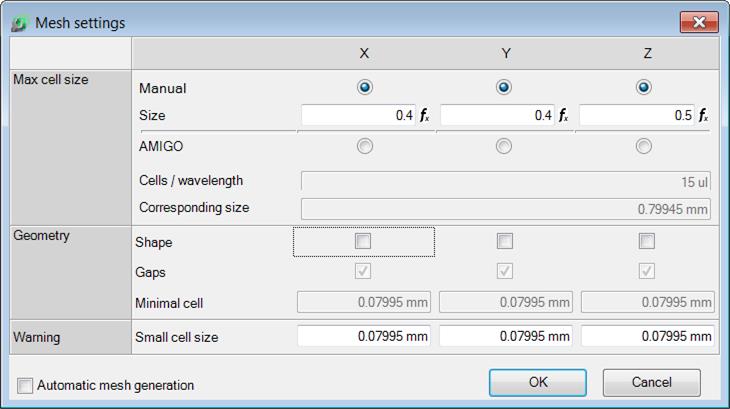Click the Y Small cell size field
The height and width of the screenshot is (409, 730).
(x=506, y=336)
